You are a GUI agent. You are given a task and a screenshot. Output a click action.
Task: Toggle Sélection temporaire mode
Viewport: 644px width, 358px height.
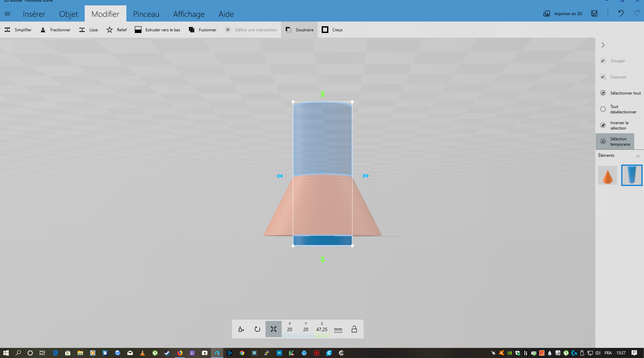[x=615, y=142]
